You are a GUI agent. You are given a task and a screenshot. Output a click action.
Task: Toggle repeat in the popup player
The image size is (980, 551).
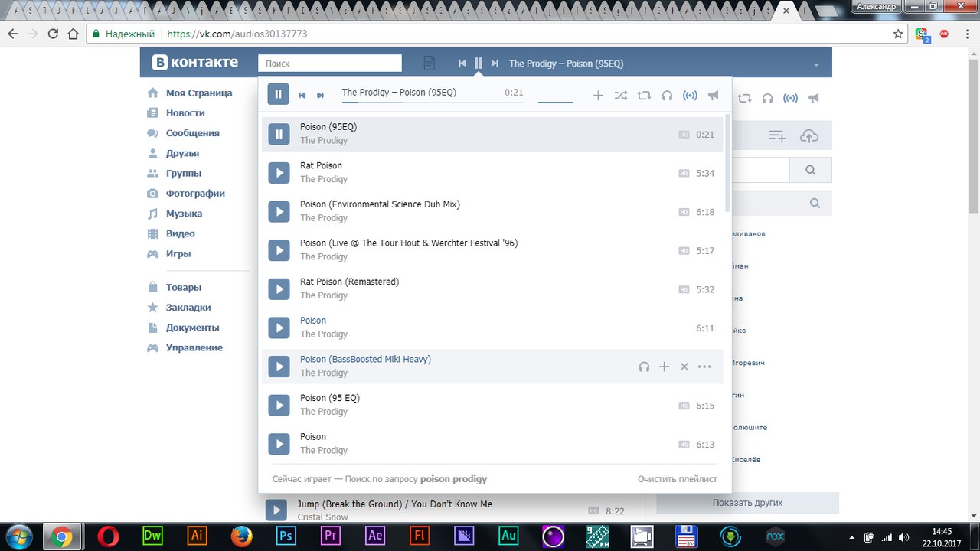(x=644, y=95)
